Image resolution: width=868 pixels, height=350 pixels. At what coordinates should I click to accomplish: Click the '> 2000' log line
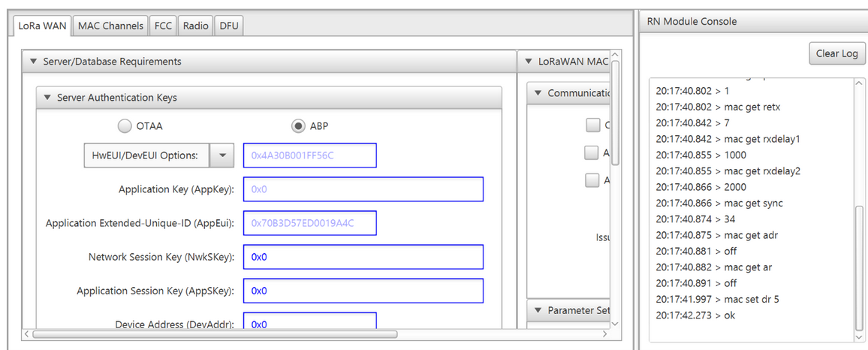point(701,187)
